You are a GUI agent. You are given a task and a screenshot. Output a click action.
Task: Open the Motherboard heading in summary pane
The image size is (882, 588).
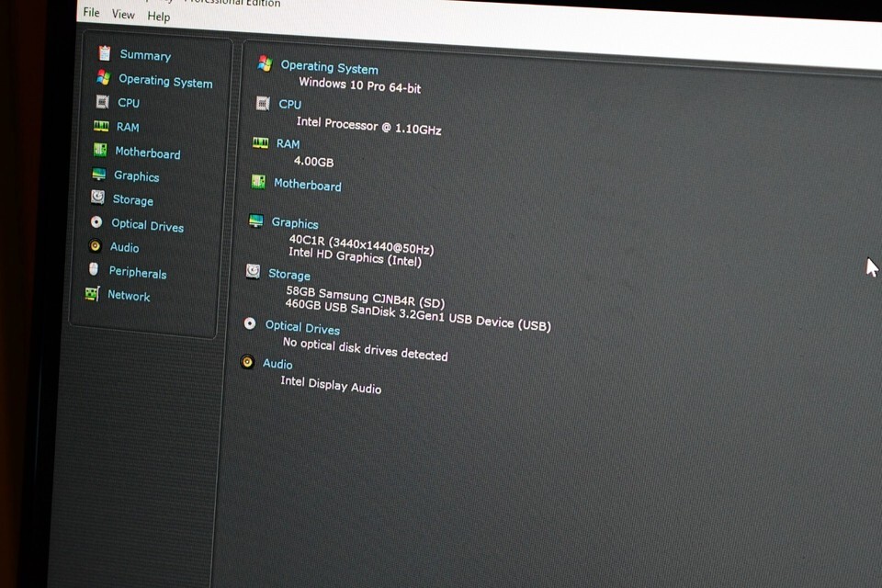pyautogui.click(x=307, y=185)
